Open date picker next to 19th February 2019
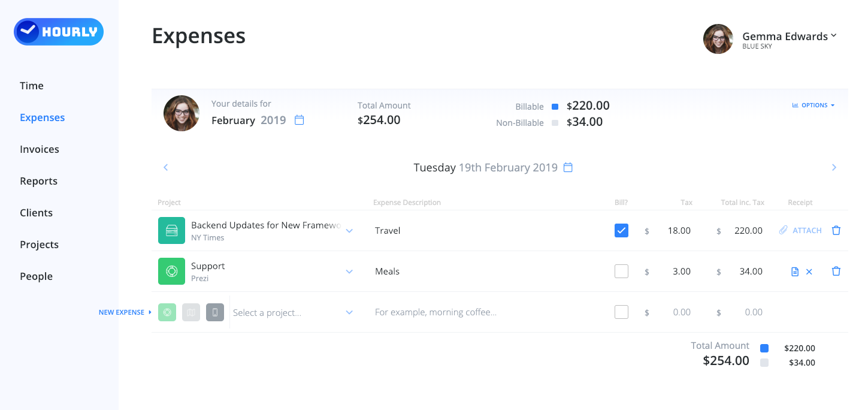868x410 pixels. point(568,167)
